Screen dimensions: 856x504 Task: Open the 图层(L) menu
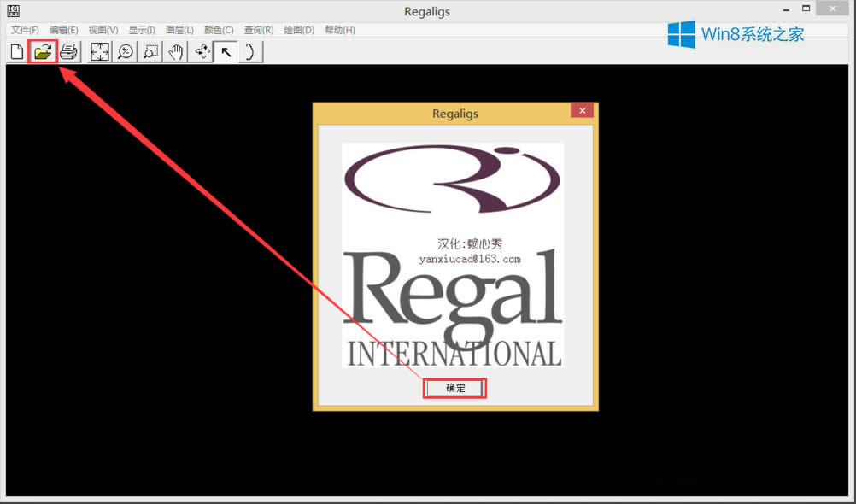click(x=179, y=30)
